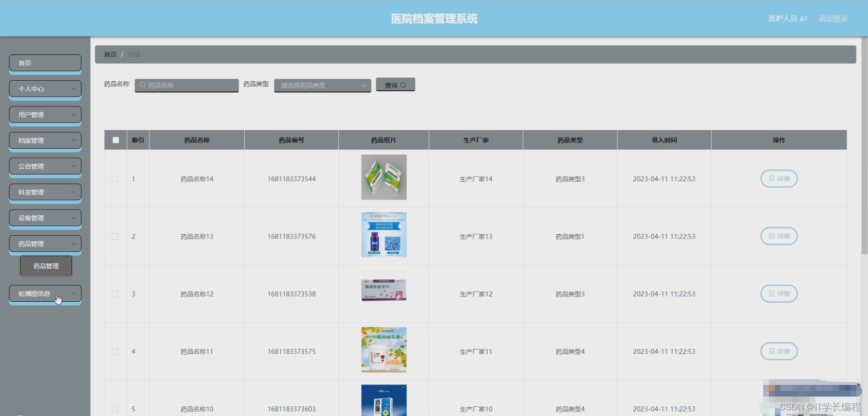Image resolution: width=868 pixels, height=416 pixels.
Task: Click the 药品类型 column header
Action: (570, 140)
